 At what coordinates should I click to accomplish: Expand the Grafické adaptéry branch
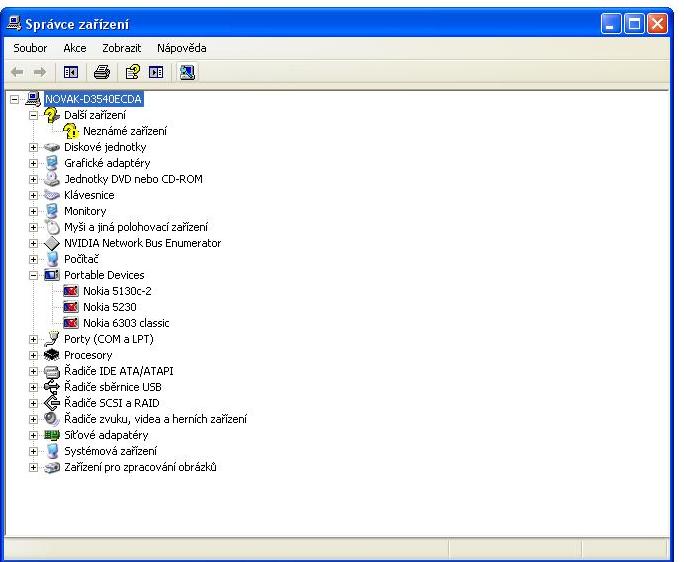point(33,164)
